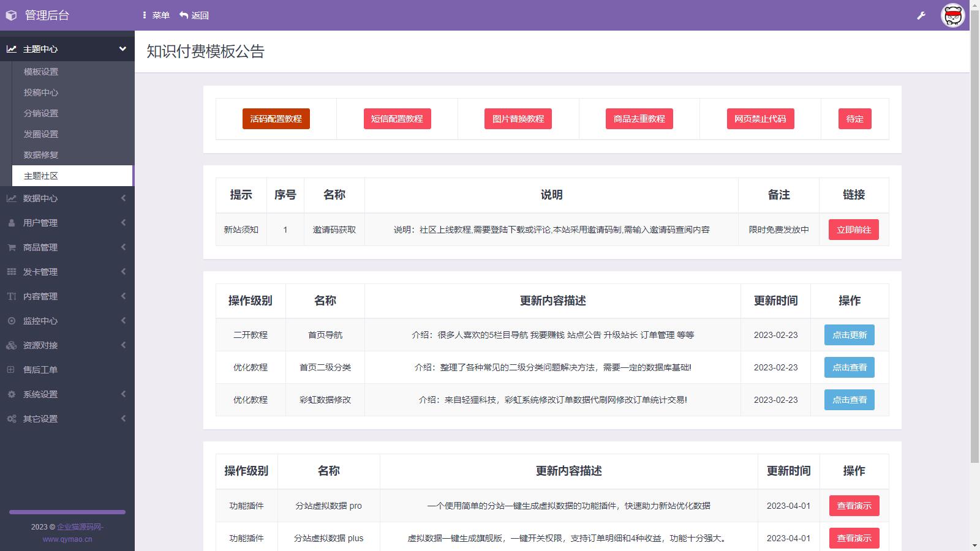Click 查看演示 for 分站虚拟数据 pro
Viewport: 980px width, 551px height.
(x=854, y=506)
